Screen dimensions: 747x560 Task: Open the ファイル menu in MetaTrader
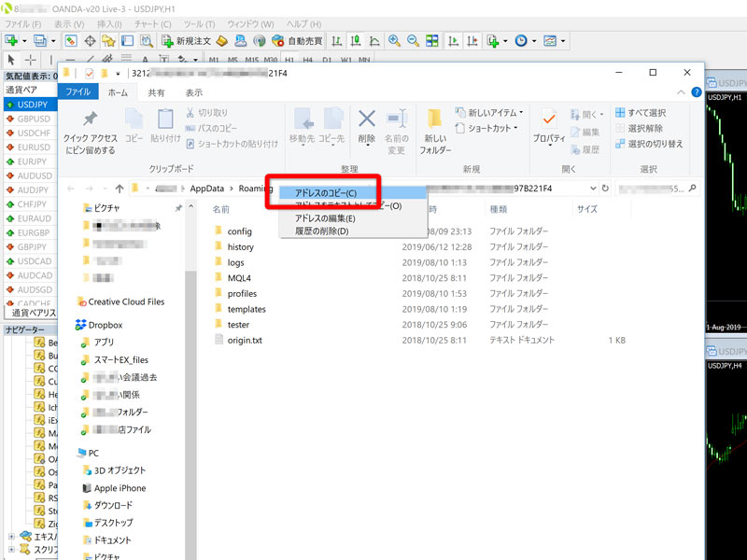22,24
